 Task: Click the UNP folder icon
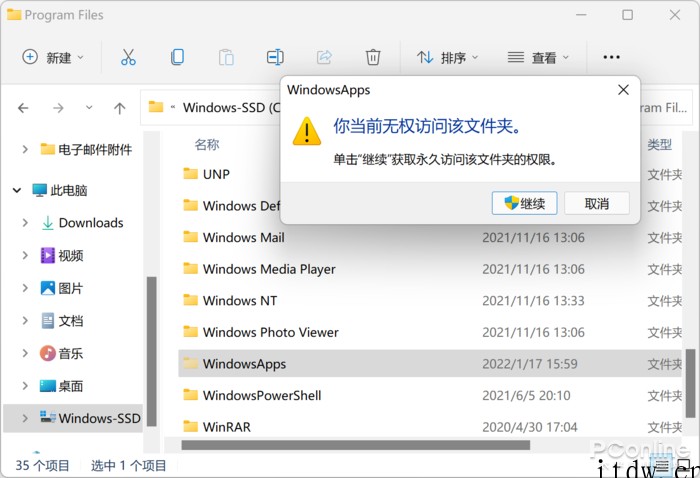click(191, 174)
